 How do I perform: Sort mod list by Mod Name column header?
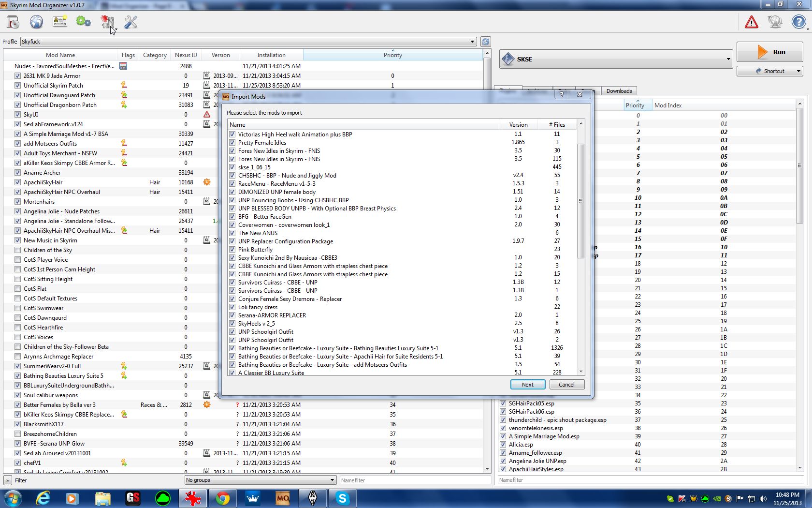click(x=60, y=55)
